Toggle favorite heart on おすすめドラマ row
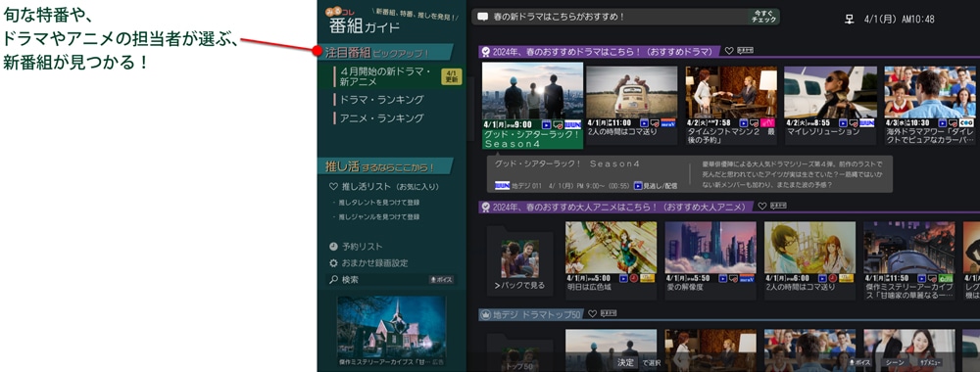The image size is (980, 372). [x=729, y=51]
